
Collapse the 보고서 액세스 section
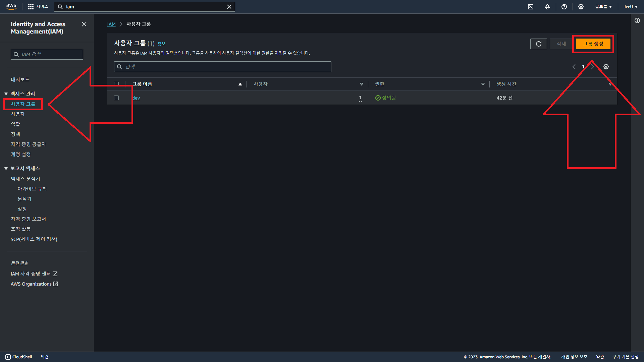point(6,169)
